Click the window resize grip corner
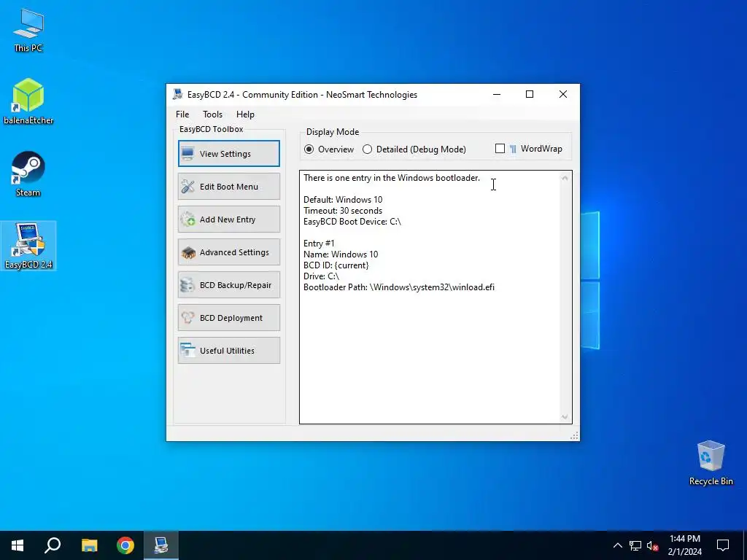747x560 pixels. pos(575,436)
